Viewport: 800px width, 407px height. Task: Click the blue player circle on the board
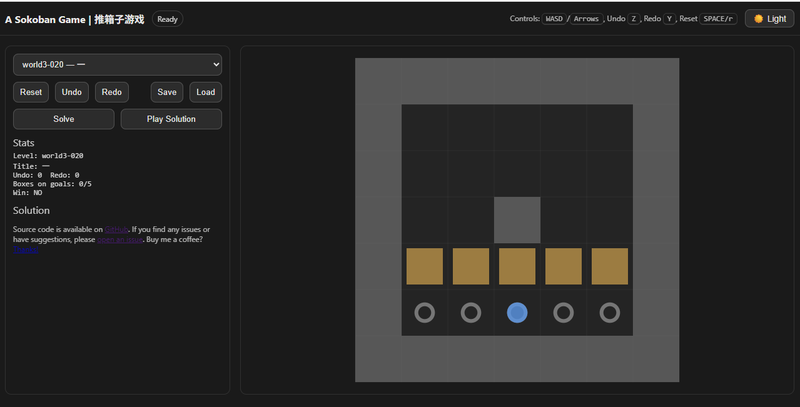517,313
